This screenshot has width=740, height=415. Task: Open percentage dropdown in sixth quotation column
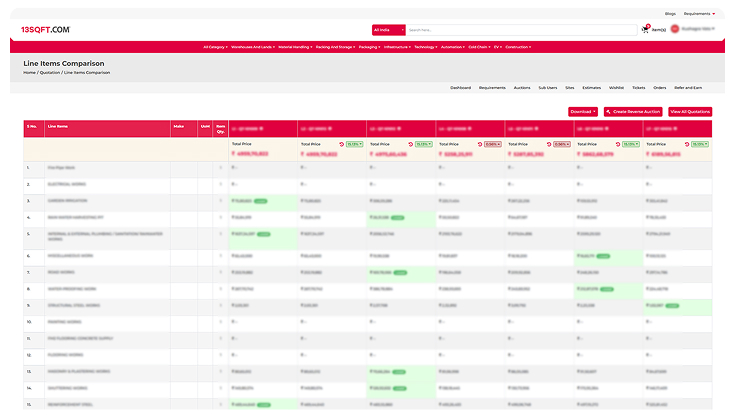pos(631,144)
